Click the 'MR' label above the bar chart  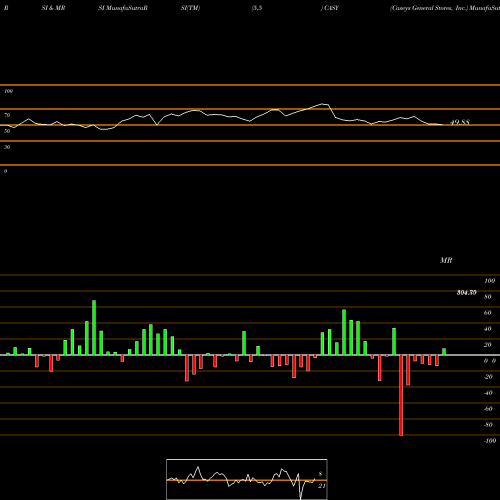tap(446, 260)
